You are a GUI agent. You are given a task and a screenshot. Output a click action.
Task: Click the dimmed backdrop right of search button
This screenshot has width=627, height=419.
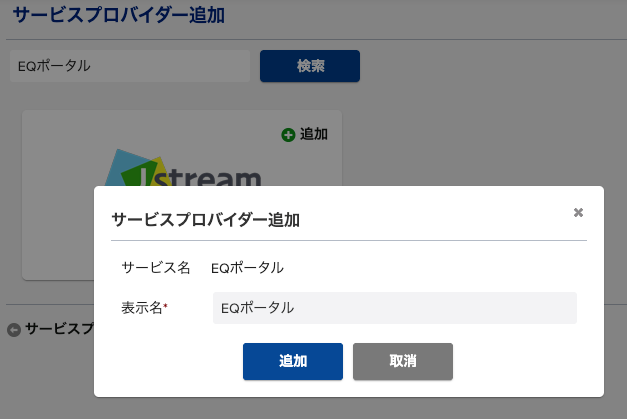(492, 66)
